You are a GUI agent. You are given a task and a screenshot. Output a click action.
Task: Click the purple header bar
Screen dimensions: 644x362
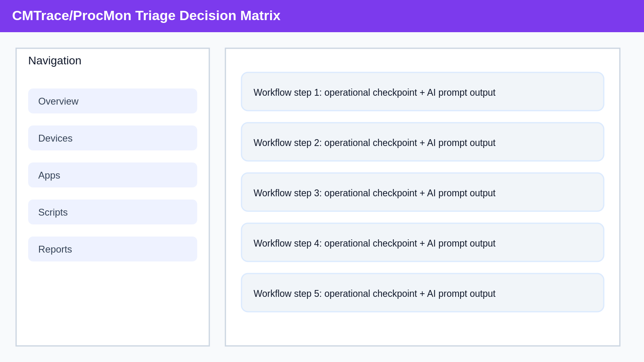(463, 16)
